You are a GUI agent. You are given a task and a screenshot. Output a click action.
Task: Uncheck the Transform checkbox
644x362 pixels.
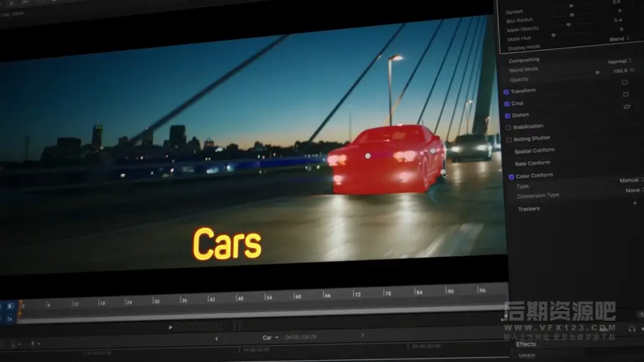(x=506, y=92)
